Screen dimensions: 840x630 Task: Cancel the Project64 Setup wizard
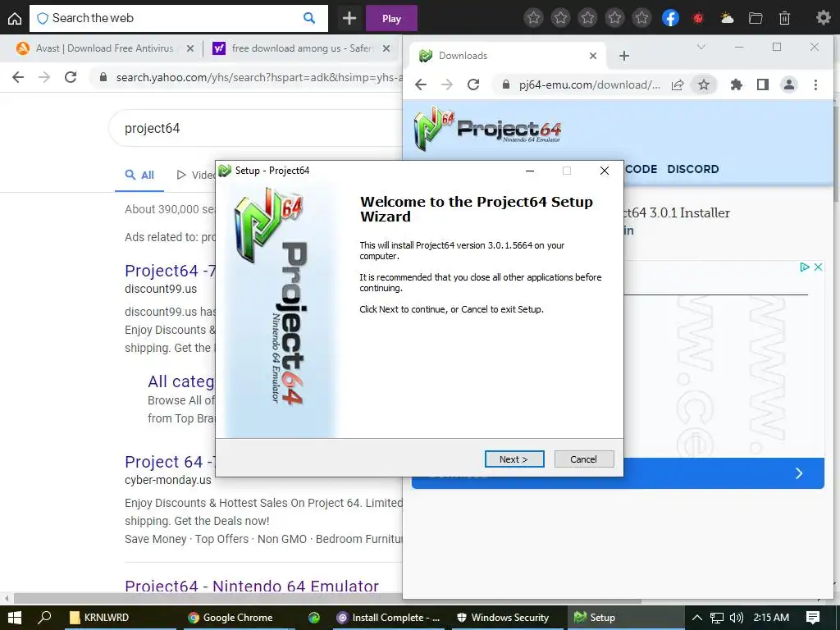584,459
